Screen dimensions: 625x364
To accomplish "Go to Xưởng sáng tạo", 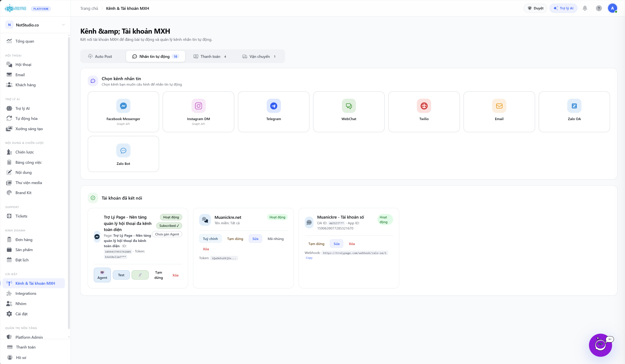I will coord(34,129).
